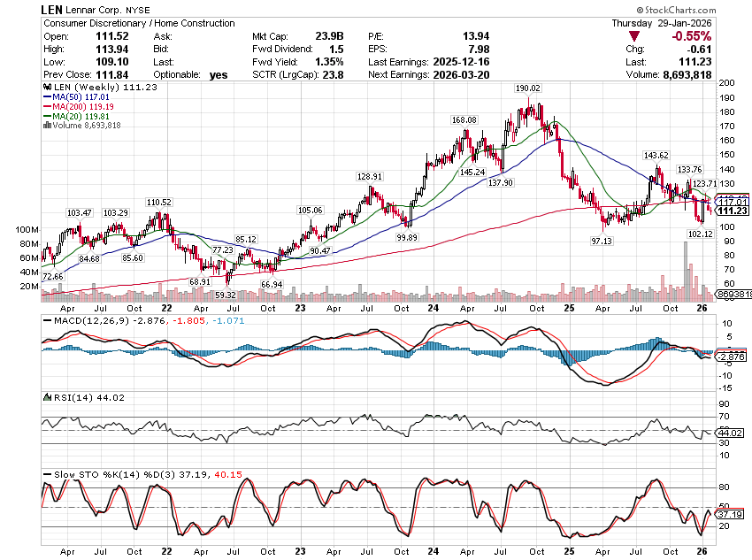This screenshot has width=752, height=560.
Task: Open the StockCharts.com watermark link
Action: [703, 8]
